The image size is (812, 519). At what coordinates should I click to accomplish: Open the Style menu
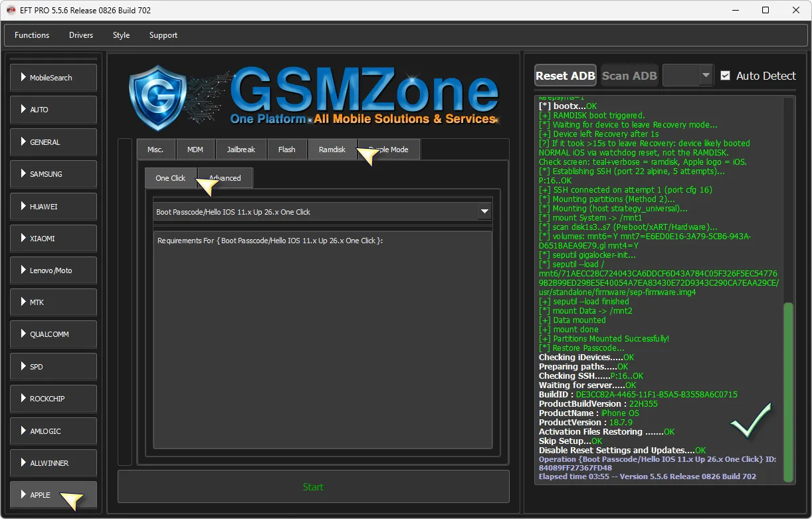coord(121,35)
